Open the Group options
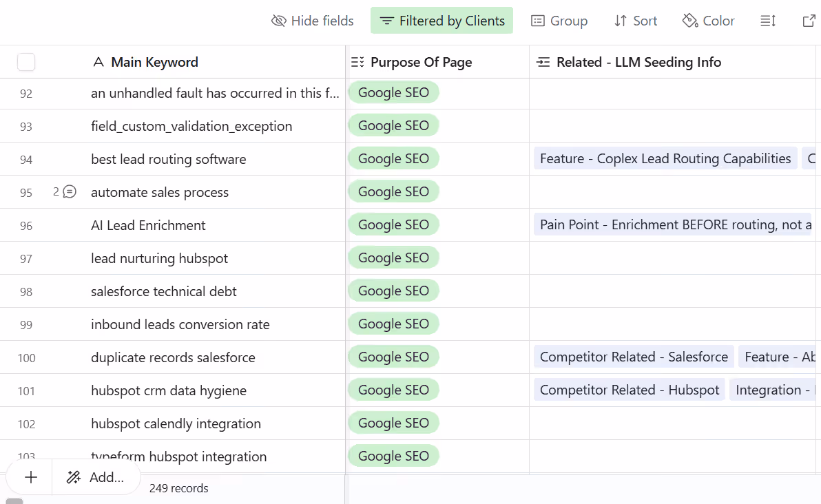The height and width of the screenshot is (504, 821). pos(559,21)
